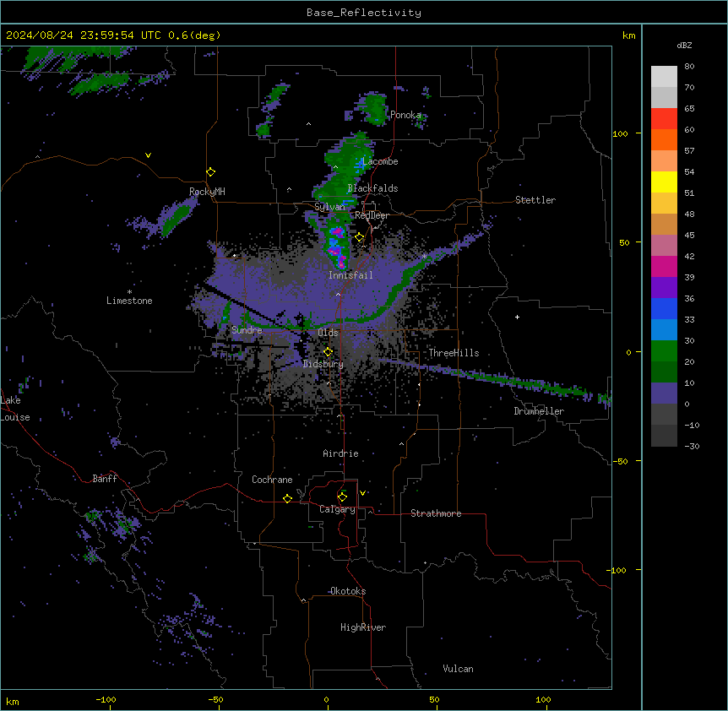The image size is (728, 711).
Task: Click the Banff town label
Action: (x=105, y=479)
